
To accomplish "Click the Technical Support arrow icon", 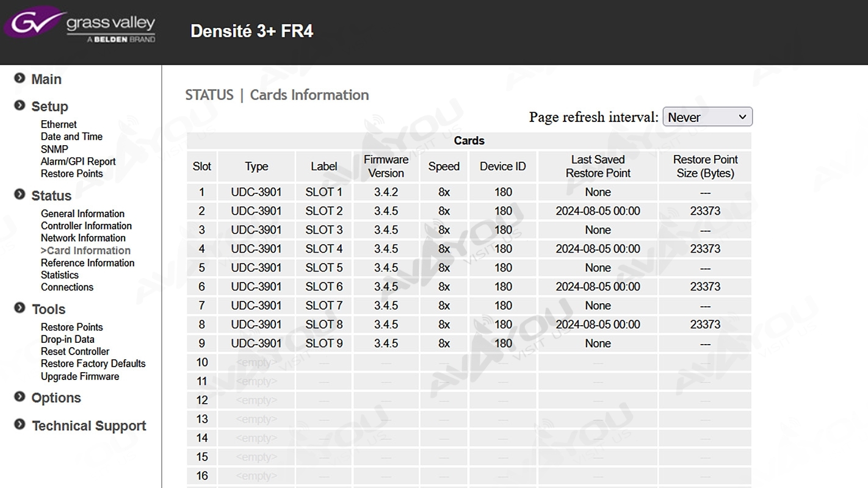I will pyautogui.click(x=20, y=425).
